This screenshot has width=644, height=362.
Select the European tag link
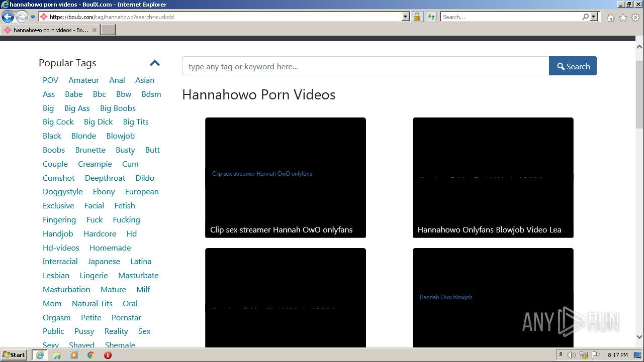coord(142,192)
